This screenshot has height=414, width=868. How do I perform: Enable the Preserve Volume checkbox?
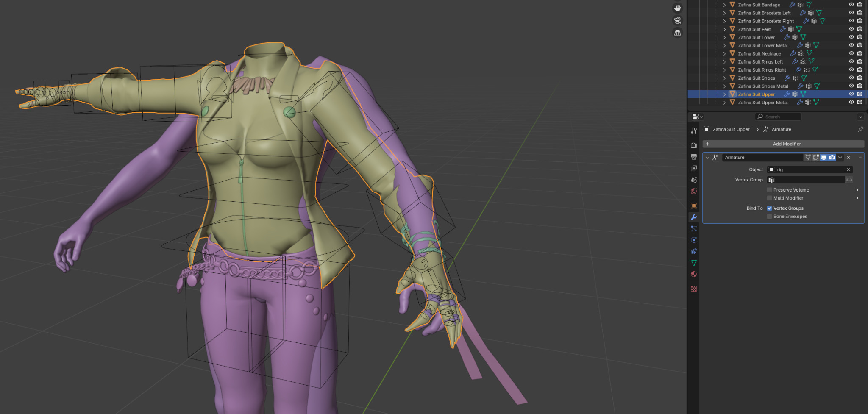tap(770, 190)
